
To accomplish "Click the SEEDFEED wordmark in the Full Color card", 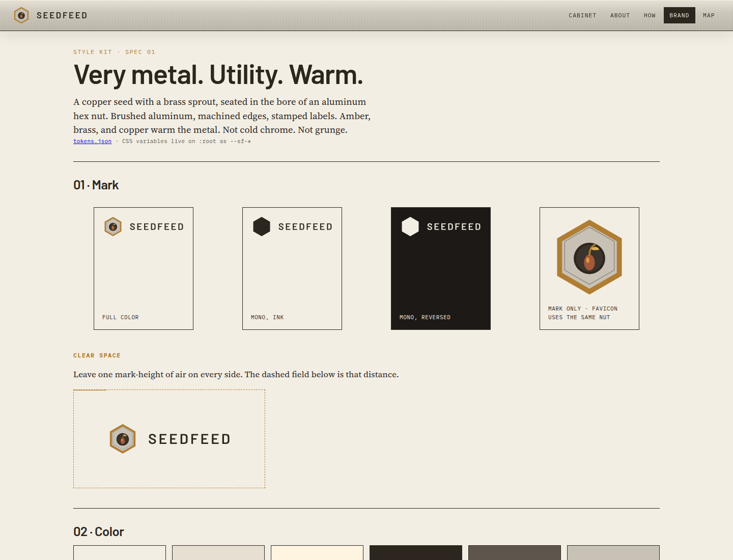I will [157, 227].
